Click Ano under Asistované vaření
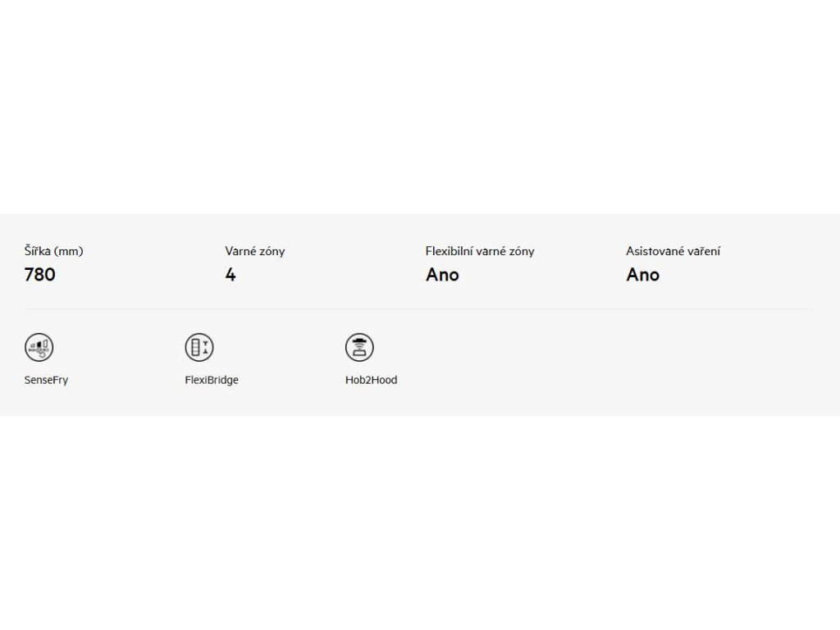This screenshot has height=630, width=840. click(643, 275)
